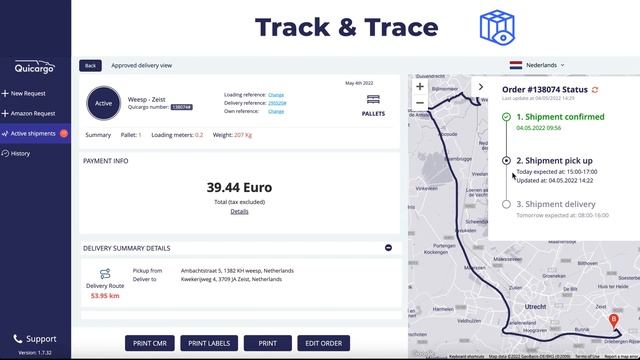Click the PRINT button
Viewport: 640px width, 360px height.
268,343
